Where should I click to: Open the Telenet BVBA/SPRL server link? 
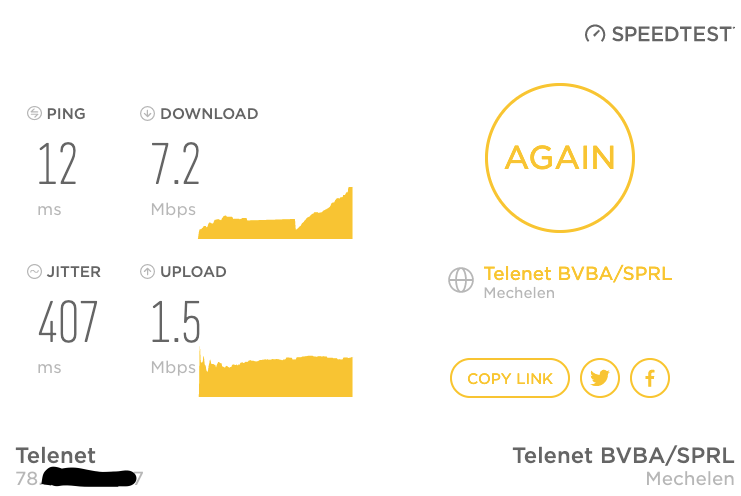577,274
